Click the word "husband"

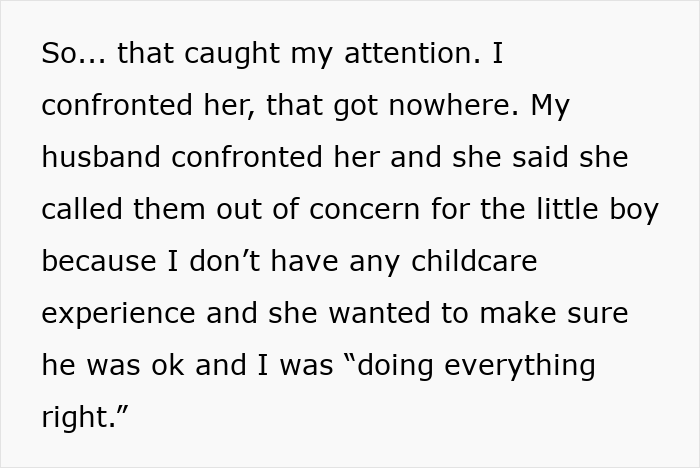[101, 157]
